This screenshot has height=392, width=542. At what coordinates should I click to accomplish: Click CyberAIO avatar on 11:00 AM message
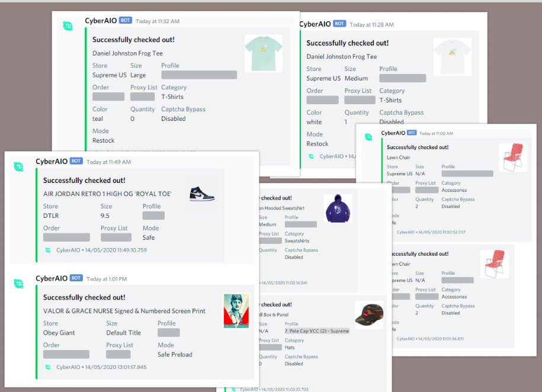(368, 137)
